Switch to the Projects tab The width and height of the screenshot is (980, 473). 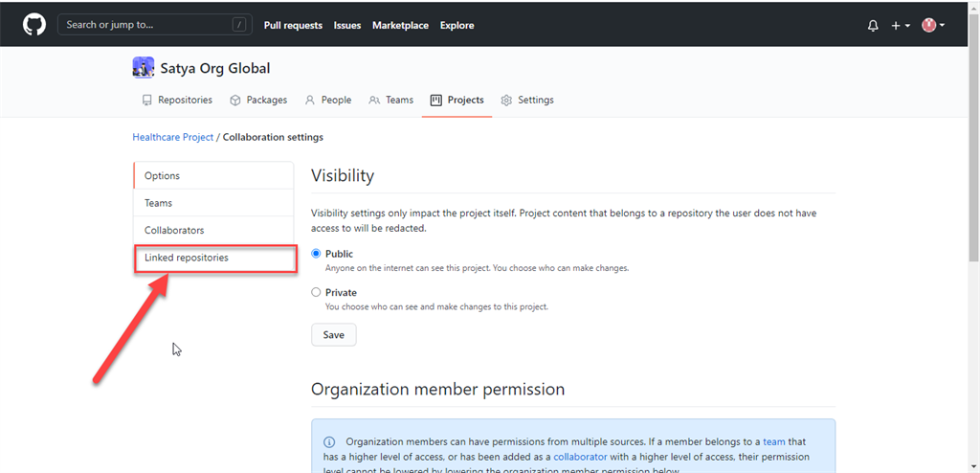[457, 100]
